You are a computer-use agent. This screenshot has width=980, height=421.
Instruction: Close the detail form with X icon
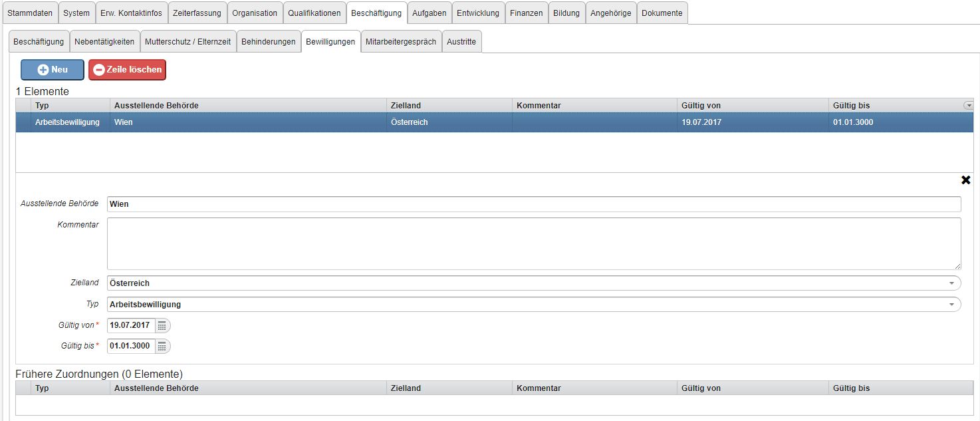coord(966,180)
